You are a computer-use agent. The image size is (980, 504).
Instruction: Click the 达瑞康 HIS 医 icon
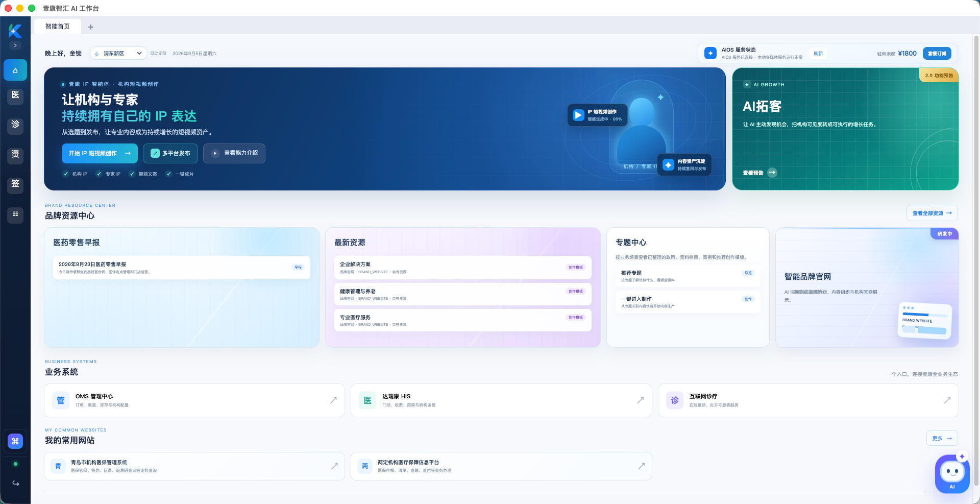click(x=367, y=400)
